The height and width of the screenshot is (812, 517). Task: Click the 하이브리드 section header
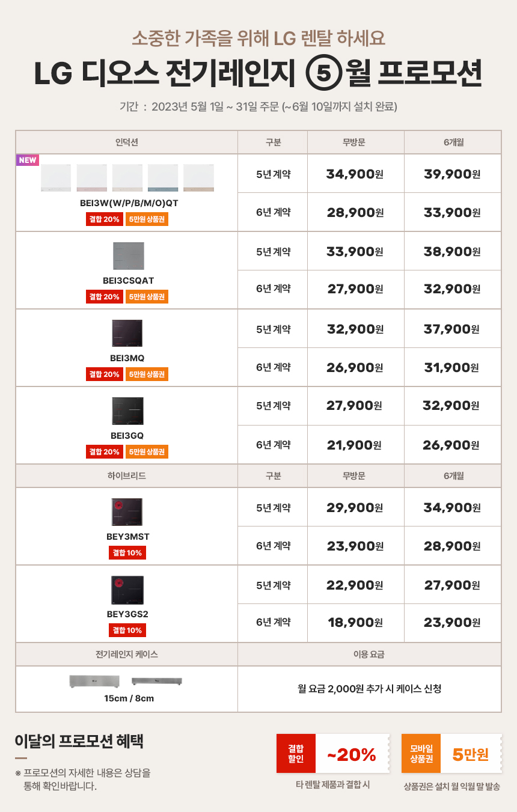point(127,475)
